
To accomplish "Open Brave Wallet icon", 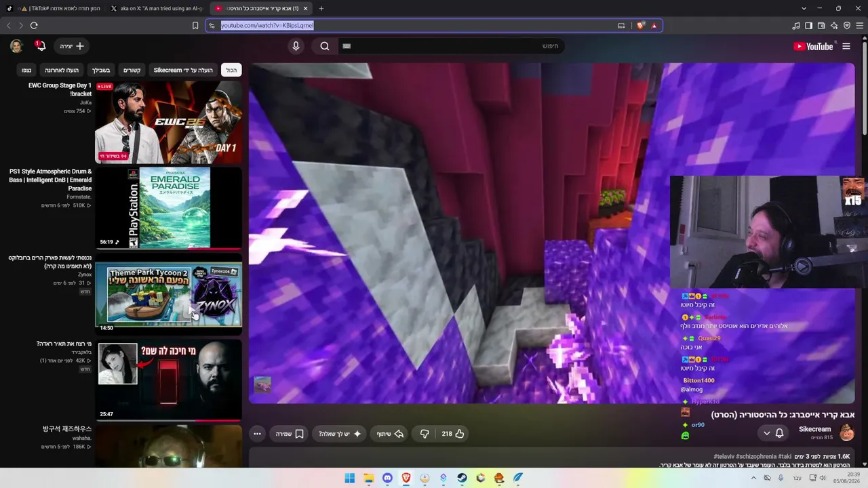I will click(821, 26).
